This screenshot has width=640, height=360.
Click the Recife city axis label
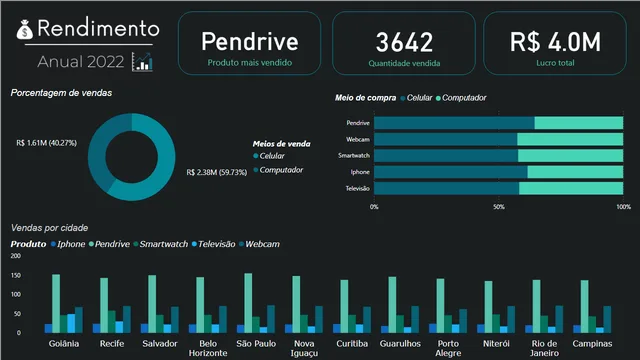pos(112,344)
